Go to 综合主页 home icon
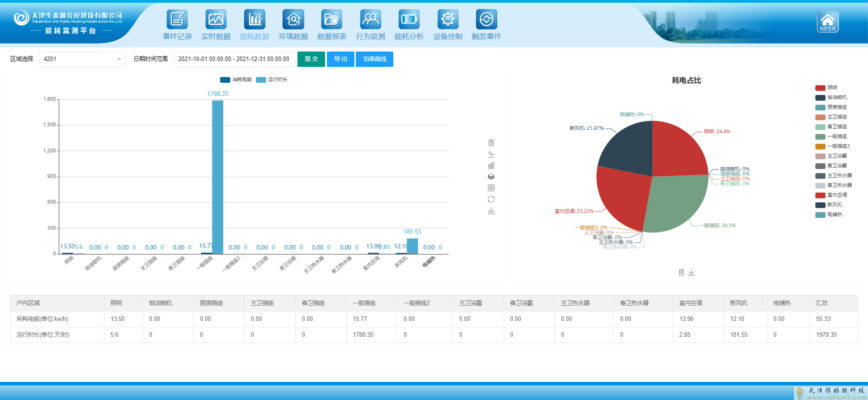Viewport: 868px width, 400px height. [x=827, y=22]
